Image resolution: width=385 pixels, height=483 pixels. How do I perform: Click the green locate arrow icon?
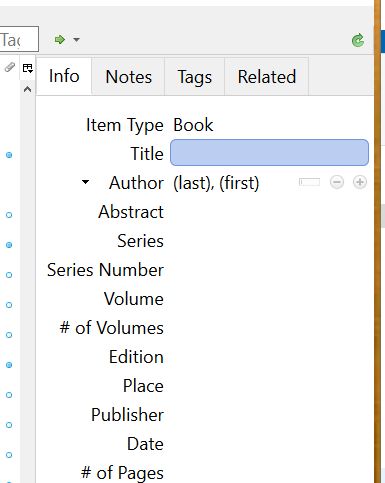coord(60,40)
